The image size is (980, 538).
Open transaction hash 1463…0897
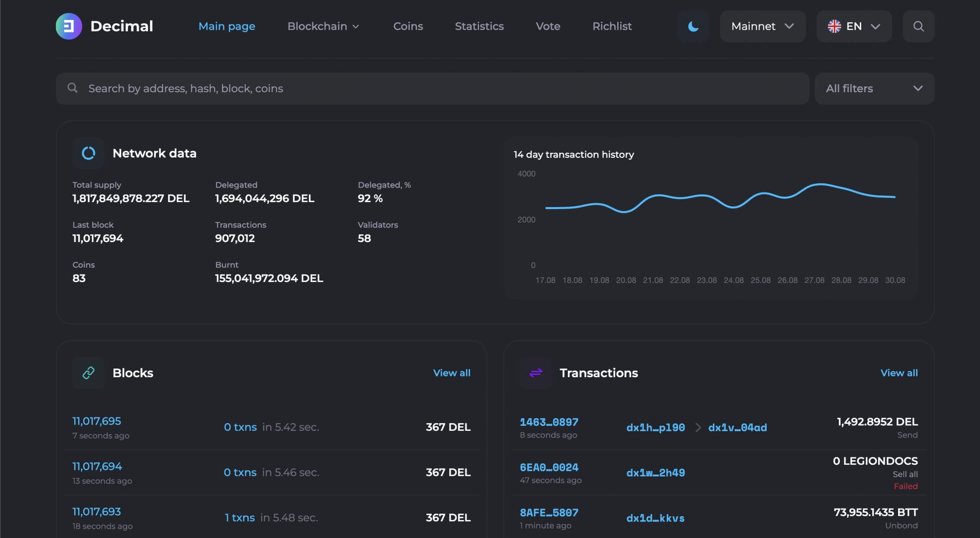click(x=549, y=422)
